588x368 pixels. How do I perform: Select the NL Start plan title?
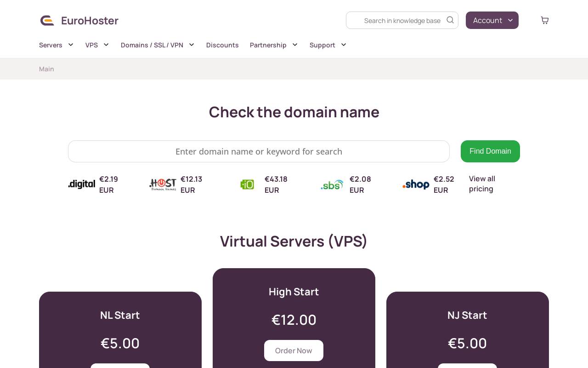120,315
